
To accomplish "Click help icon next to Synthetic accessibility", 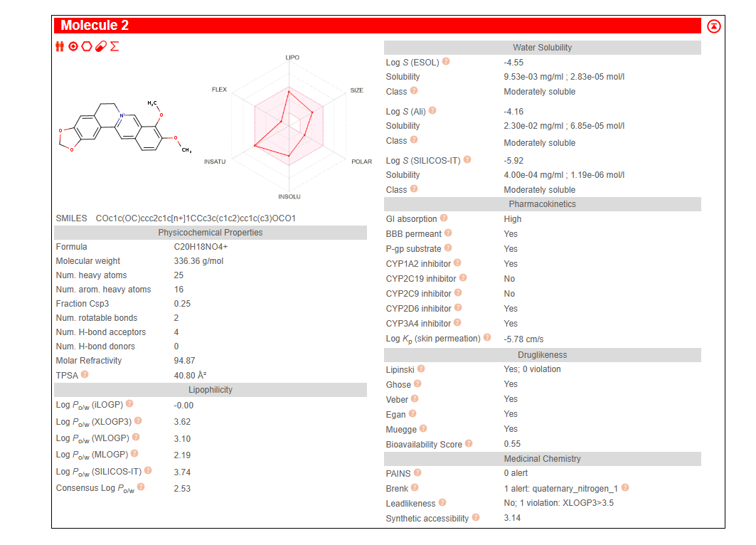I will coord(476,518).
